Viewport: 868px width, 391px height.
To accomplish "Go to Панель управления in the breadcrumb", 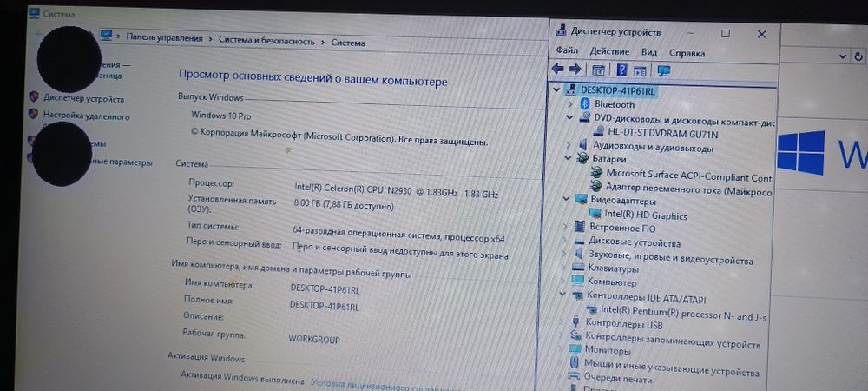I will (x=164, y=37).
